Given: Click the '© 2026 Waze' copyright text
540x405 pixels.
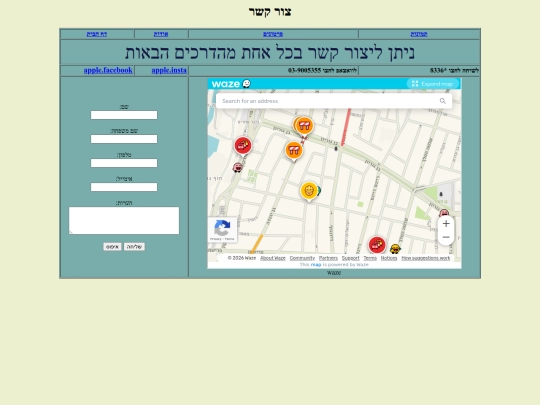Looking at the screenshot, I should click(242, 258).
